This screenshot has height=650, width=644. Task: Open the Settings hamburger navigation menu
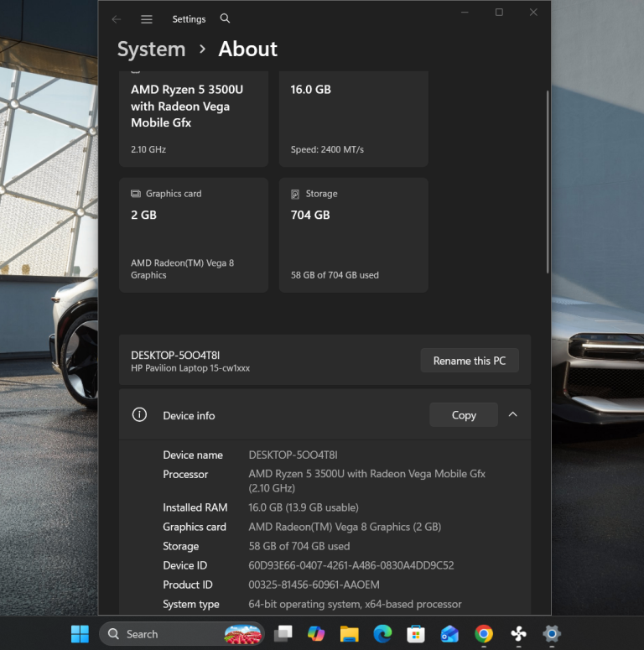[146, 19]
